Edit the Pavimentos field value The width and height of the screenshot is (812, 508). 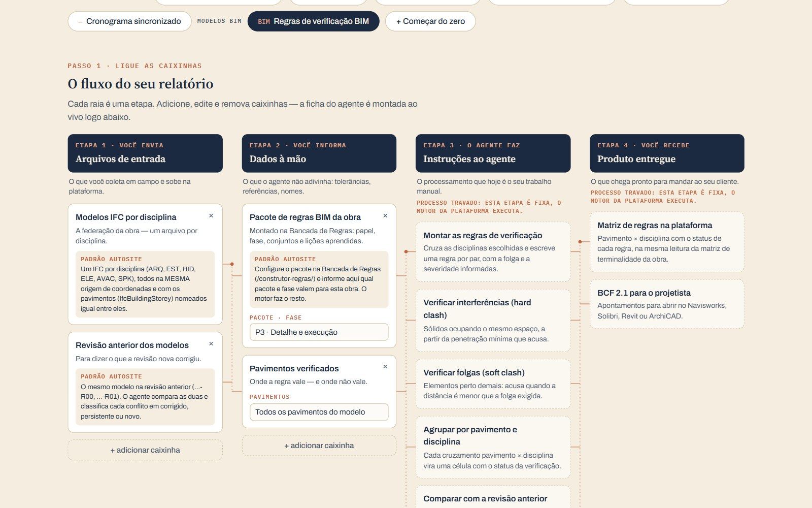tap(319, 412)
